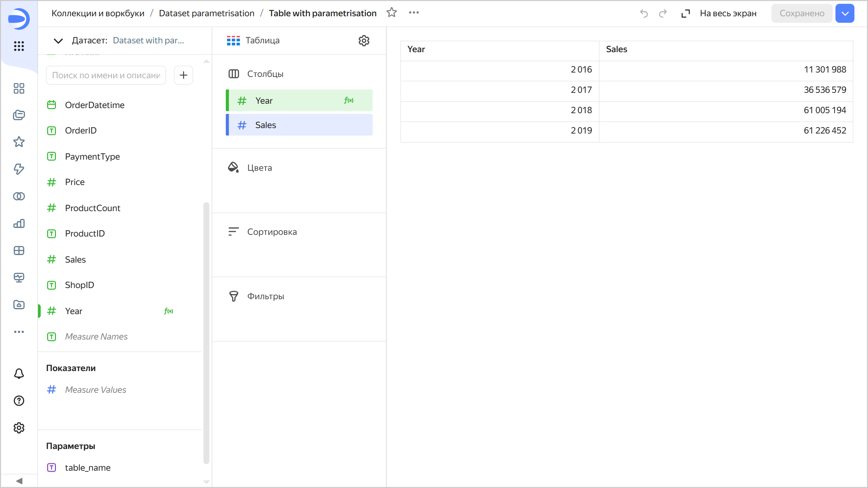The width and height of the screenshot is (868, 488).
Task: Click the redo arrow icon
Action: click(x=663, y=14)
